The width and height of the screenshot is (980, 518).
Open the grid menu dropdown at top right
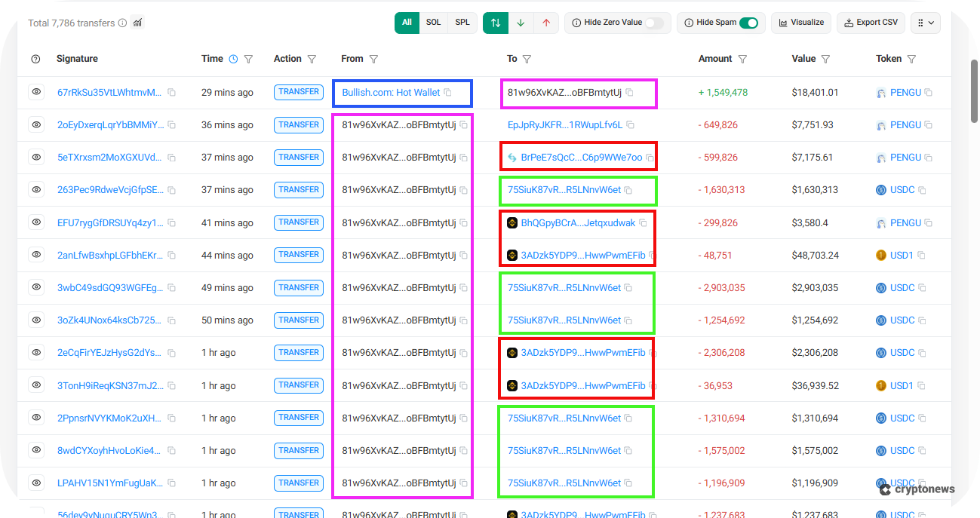click(926, 23)
